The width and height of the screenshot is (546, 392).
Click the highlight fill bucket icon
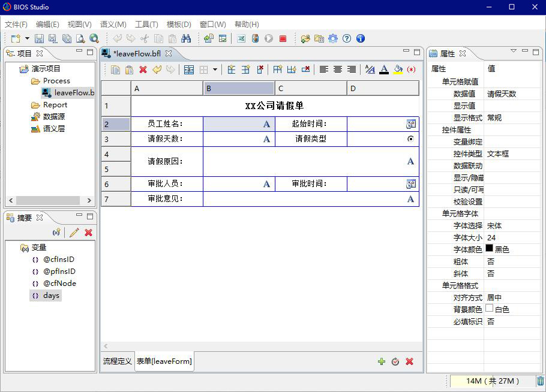(x=397, y=70)
